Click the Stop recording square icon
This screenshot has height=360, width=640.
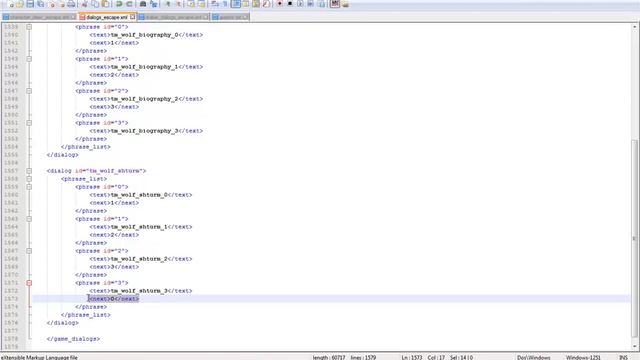(x=290, y=4)
